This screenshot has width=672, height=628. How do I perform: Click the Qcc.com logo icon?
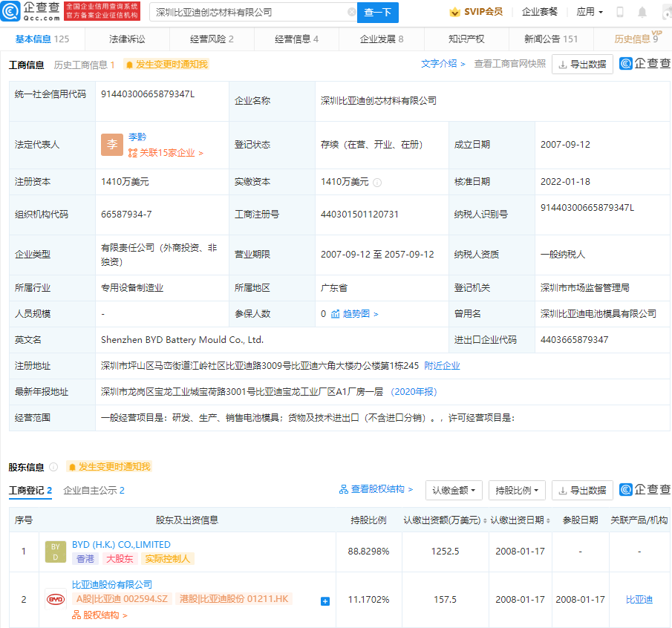click(x=10, y=12)
